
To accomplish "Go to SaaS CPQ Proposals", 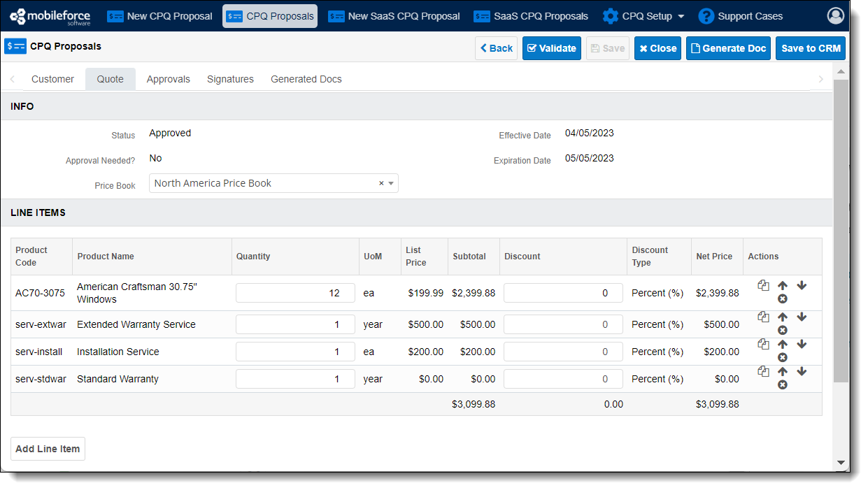I will 531,16.
